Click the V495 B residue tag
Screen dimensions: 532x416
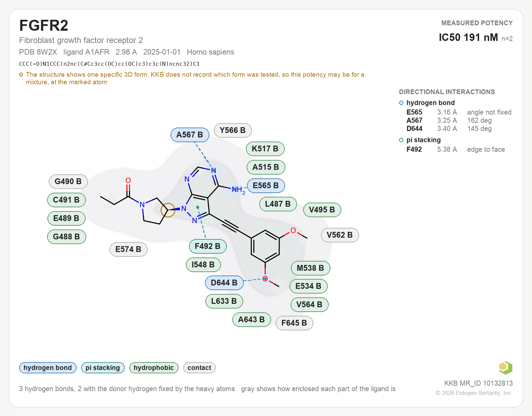coord(322,210)
